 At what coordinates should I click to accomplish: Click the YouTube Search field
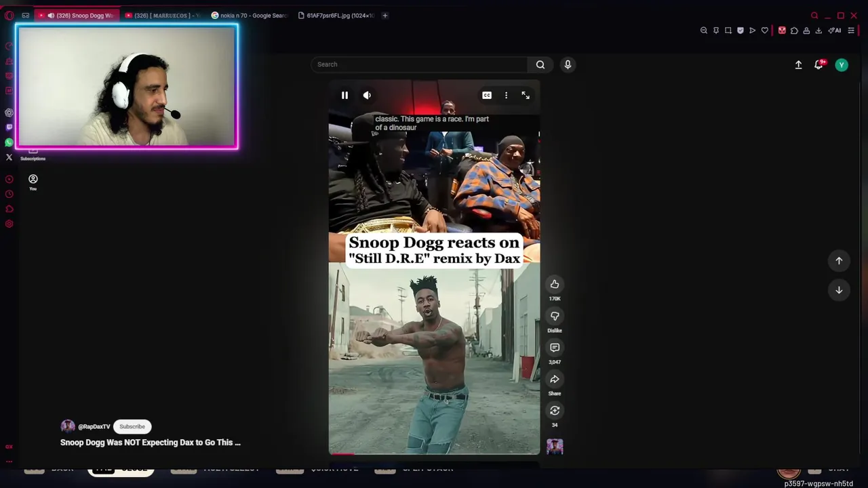pos(419,64)
